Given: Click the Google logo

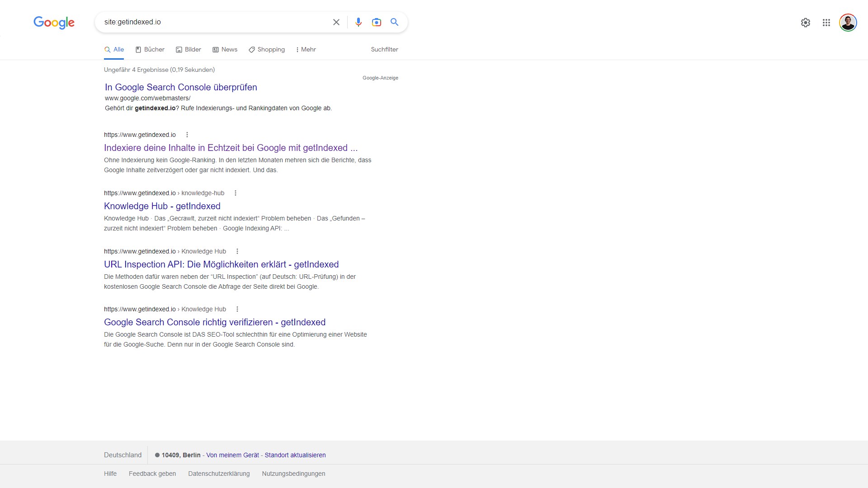Looking at the screenshot, I should point(54,23).
